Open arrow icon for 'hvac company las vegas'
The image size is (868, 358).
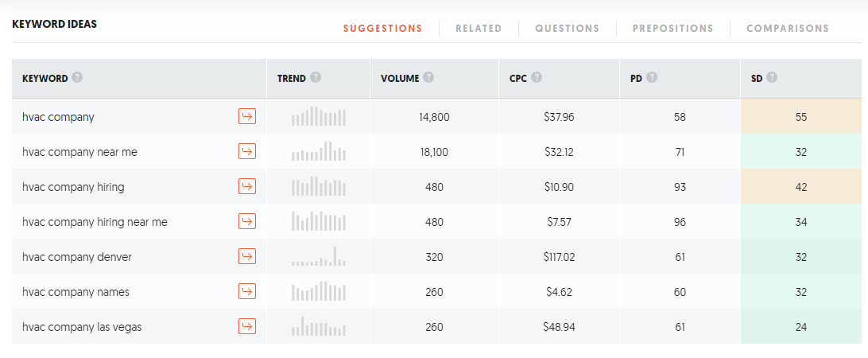click(x=247, y=326)
